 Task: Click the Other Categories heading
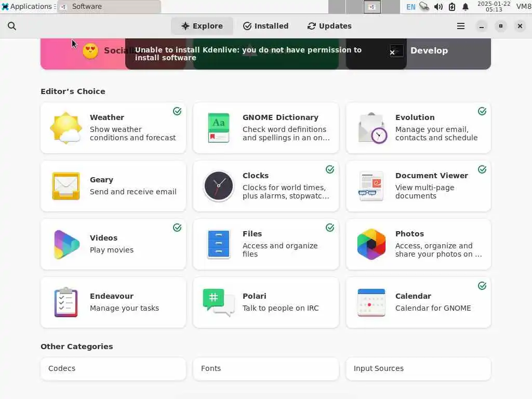click(x=77, y=347)
